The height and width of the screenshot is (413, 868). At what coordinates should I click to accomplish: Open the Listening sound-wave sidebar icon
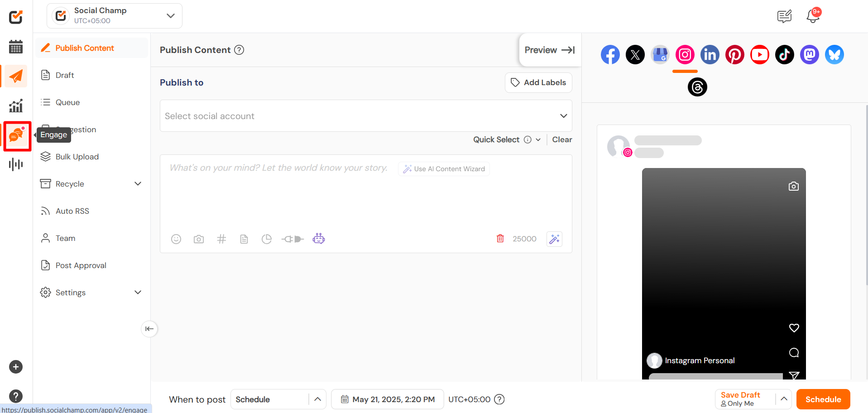(x=16, y=164)
